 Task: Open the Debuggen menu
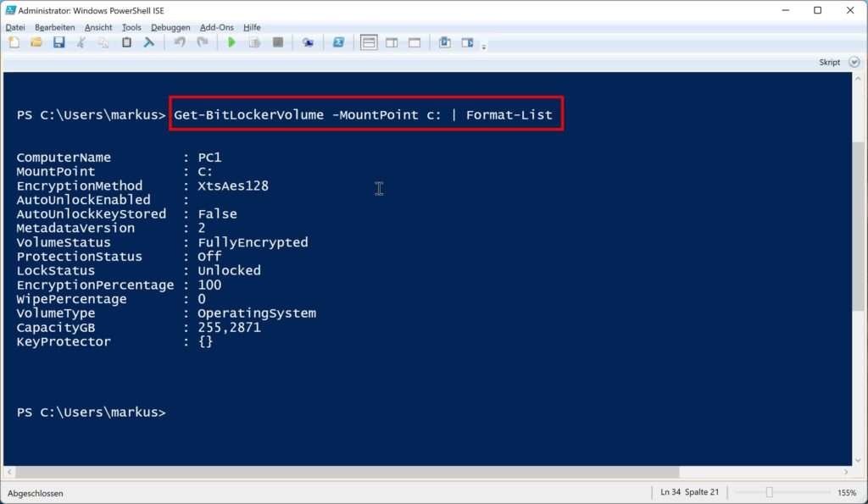(170, 26)
